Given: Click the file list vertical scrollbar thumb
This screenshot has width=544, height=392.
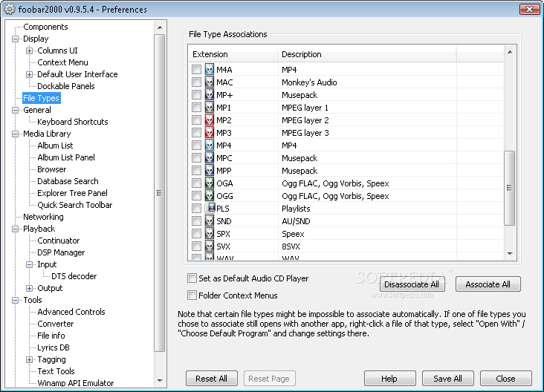Looking at the screenshot, I should (509, 188).
